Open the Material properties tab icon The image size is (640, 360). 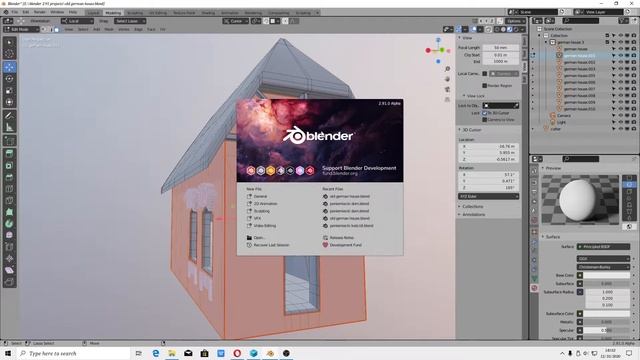[534, 288]
